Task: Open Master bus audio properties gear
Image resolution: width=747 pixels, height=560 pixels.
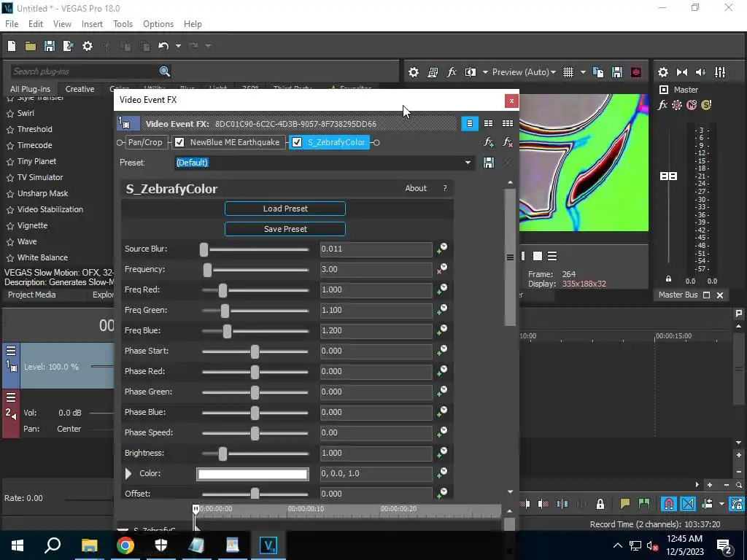Action: [662, 72]
